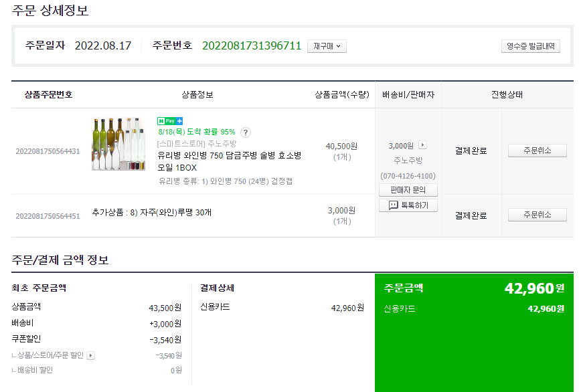Expand the 3,000원 shipping fee arrow

[x=423, y=145]
